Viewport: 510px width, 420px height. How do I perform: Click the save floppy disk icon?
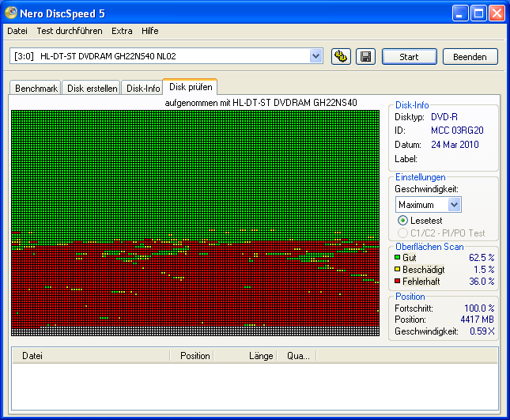[x=365, y=57]
